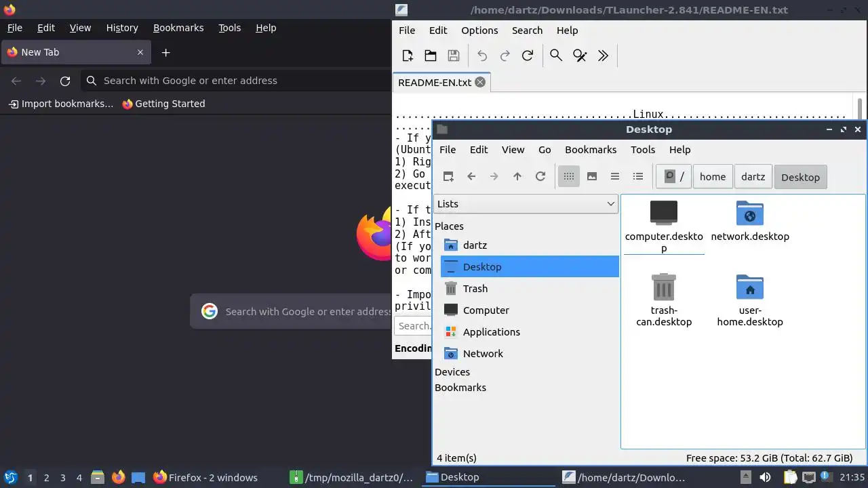The width and height of the screenshot is (868, 488).
Task: Click the New tab icon in the file manager
Action: 448,176
